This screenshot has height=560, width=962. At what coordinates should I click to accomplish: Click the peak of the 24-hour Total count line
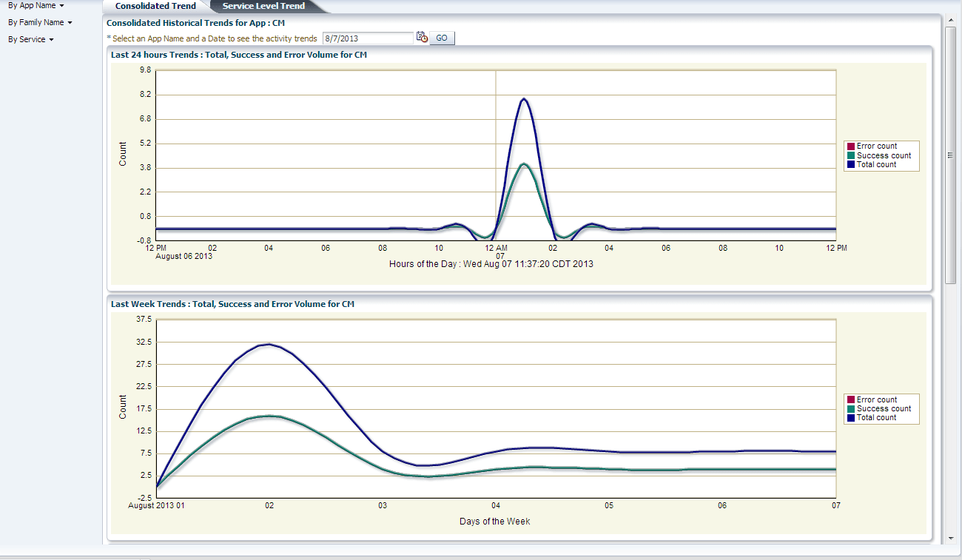tap(523, 98)
